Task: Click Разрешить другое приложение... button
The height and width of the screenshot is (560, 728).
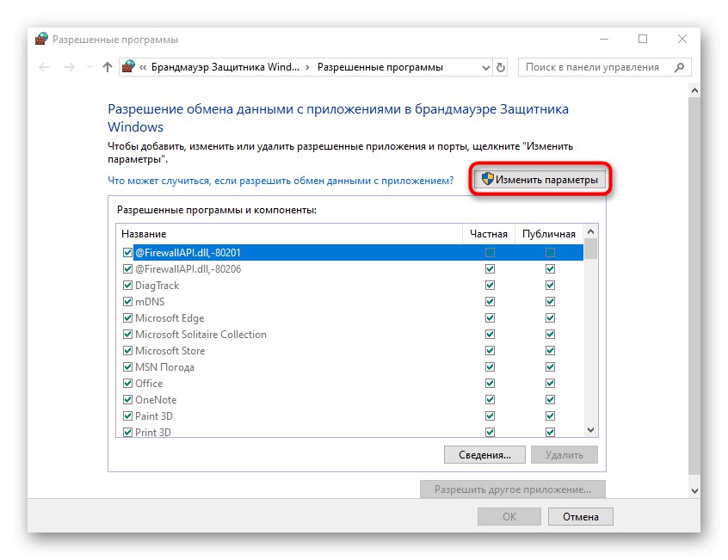Action: 513,489
